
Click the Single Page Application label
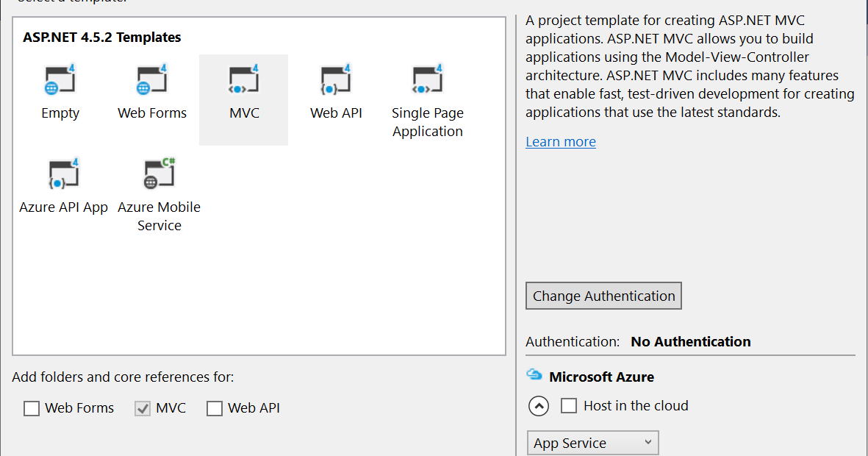coord(428,122)
